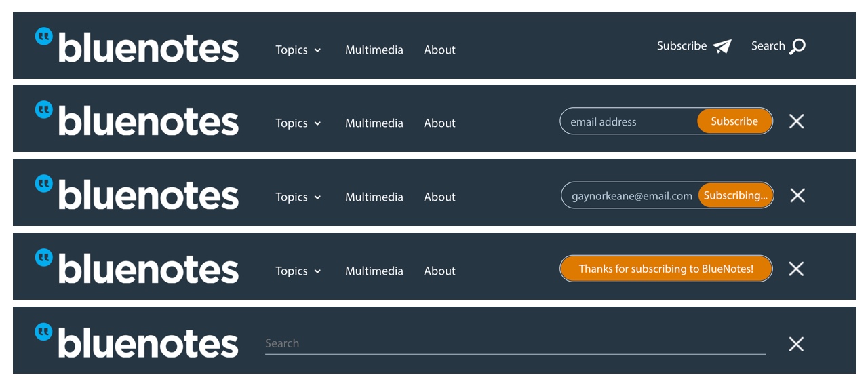Open the Topics chevron beside the email address field

pyautogui.click(x=317, y=123)
